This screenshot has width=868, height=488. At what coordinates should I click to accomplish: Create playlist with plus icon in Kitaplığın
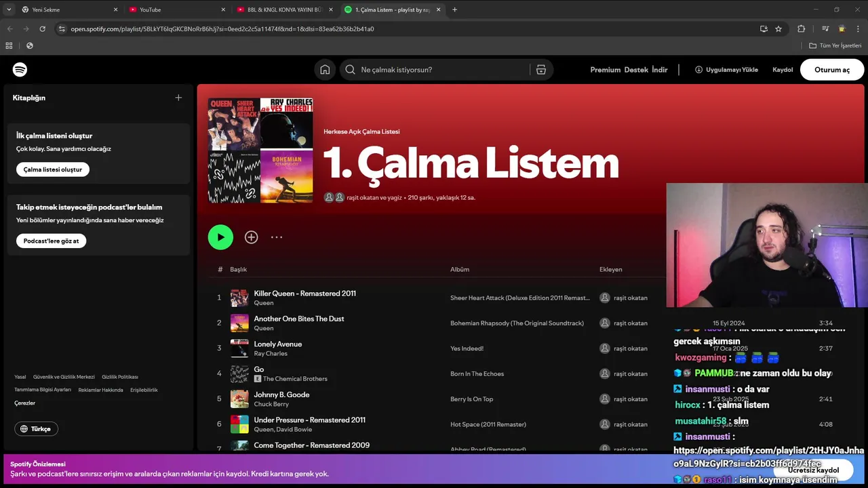click(178, 98)
